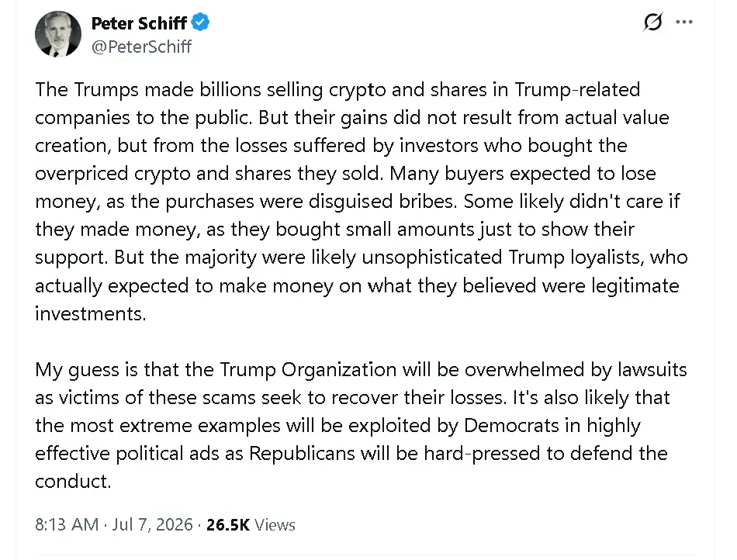Click the phrase "disguised bribes" in the tweet
737x560 pixels.
[x=382, y=201]
